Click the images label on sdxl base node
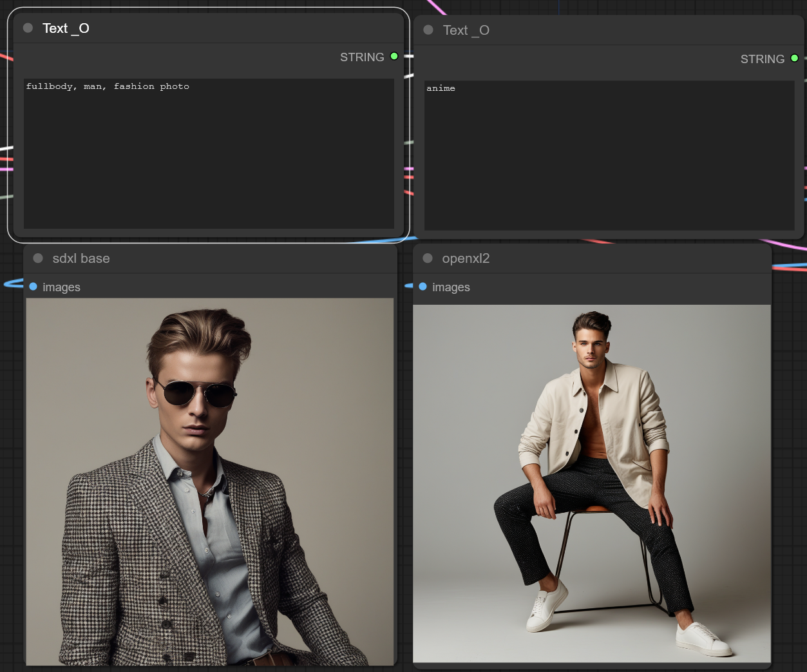This screenshot has height=672, width=807. click(61, 287)
